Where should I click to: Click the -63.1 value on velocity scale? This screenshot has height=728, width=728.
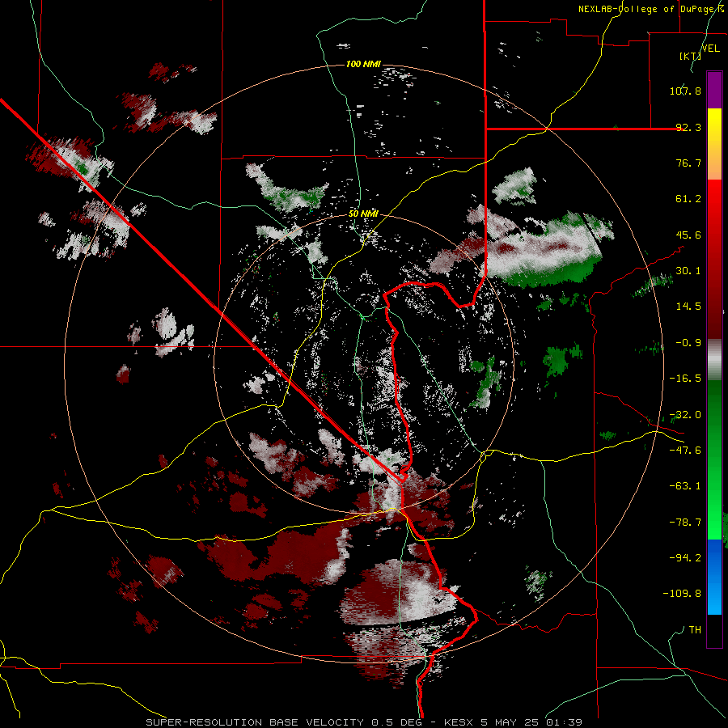click(x=685, y=486)
